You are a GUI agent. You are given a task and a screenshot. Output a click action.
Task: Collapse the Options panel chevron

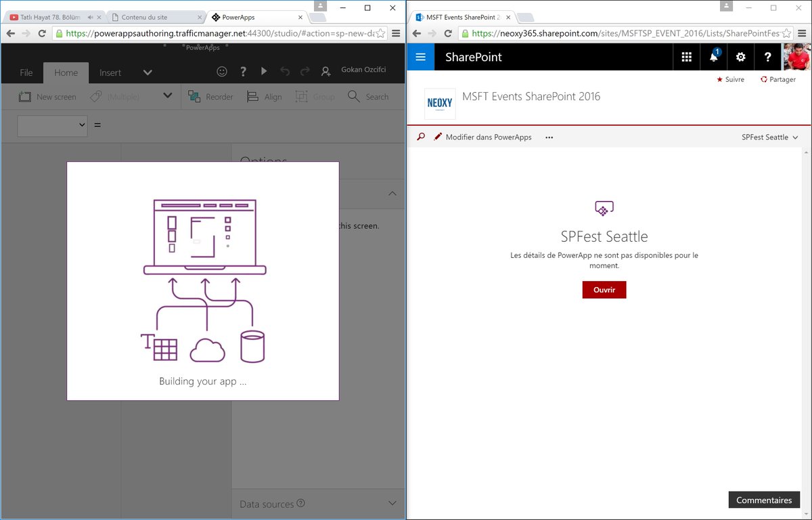[x=392, y=194]
